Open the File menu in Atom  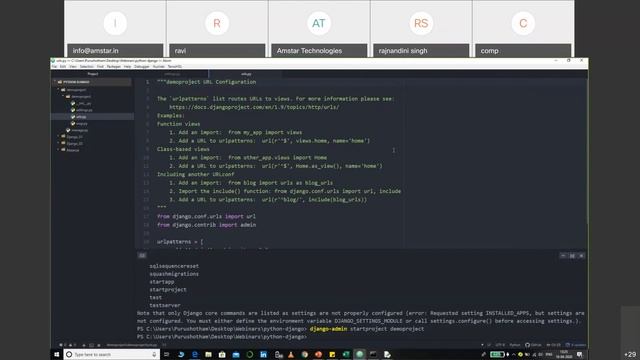click(54, 67)
